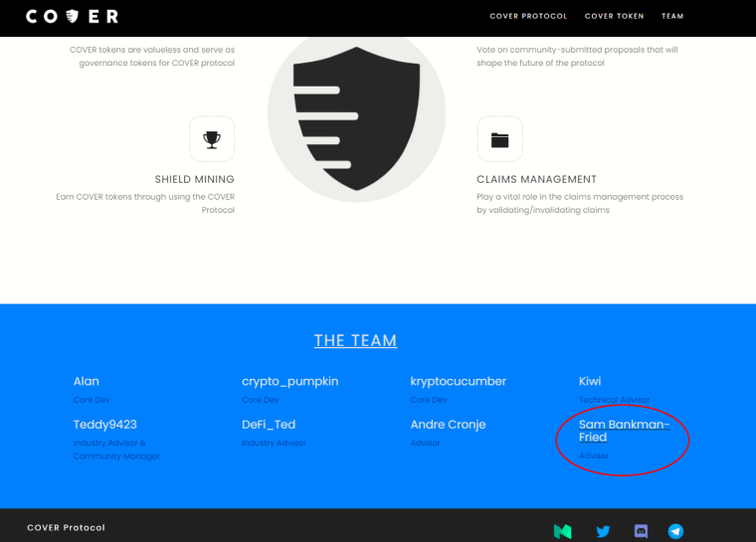This screenshot has height=542, width=756.
Task: Click the Claims Management folder icon
Action: (499, 139)
